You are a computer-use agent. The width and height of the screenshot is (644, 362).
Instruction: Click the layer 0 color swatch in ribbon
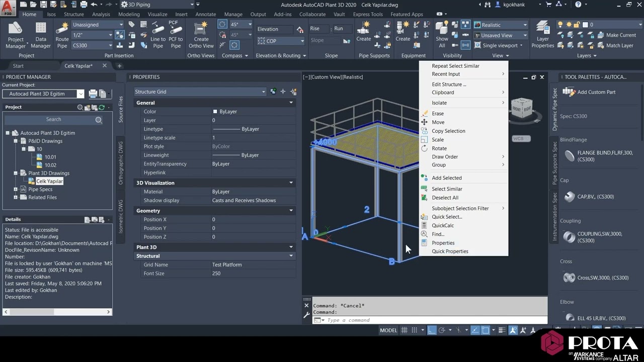[x=585, y=25]
